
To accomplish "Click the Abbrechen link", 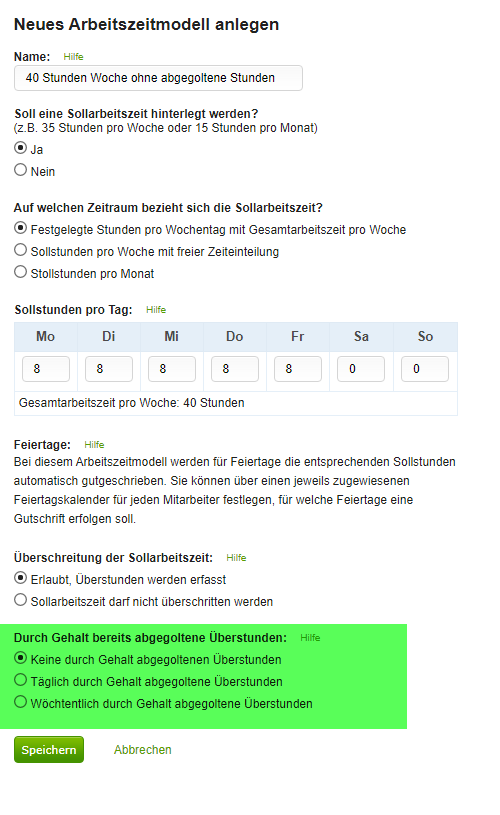I will point(143,750).
